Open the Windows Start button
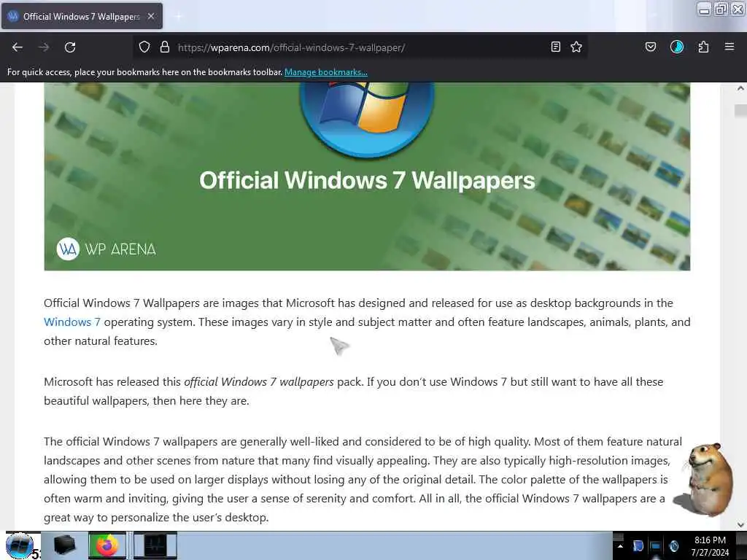Screen dimensions: 747x560 tap(20, 545)
